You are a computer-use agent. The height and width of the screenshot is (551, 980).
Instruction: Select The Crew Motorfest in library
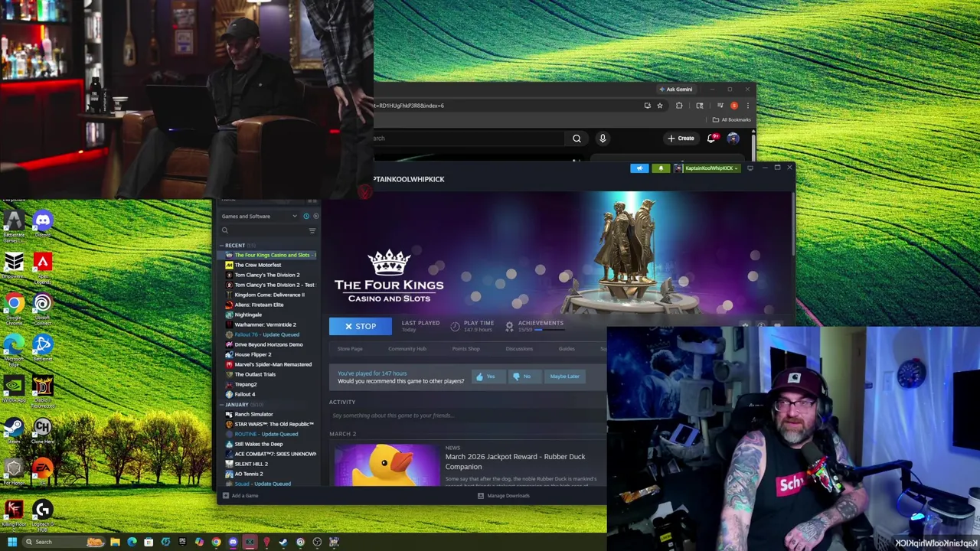click(257, 265)
